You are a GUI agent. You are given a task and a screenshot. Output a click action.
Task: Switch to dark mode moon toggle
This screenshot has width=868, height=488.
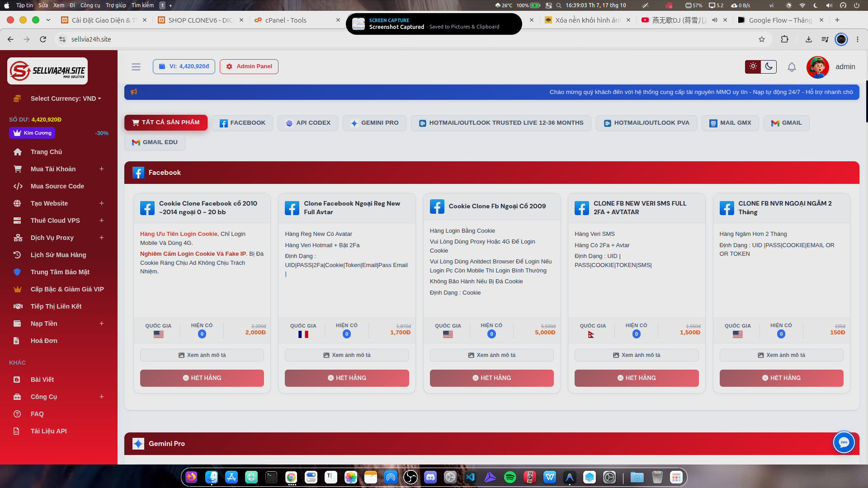(769, 66)
